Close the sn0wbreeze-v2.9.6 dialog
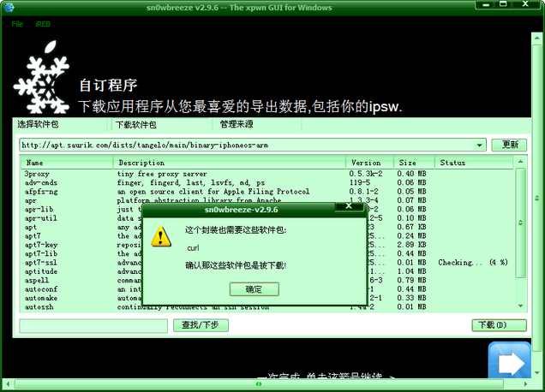 point(349,206)
